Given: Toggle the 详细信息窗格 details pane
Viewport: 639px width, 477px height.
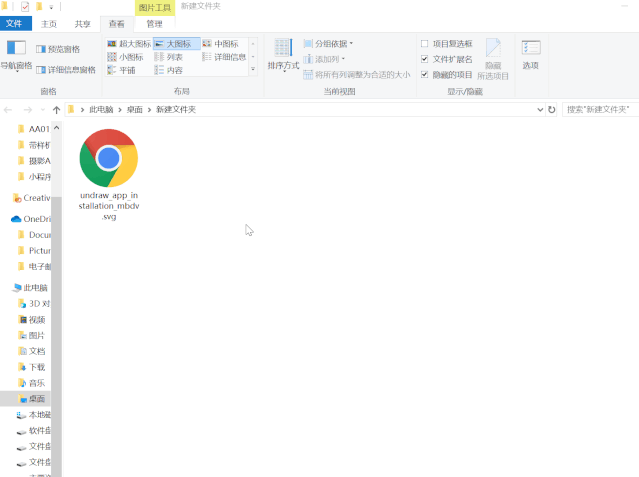Looking at the screenshot, I should pos(66,70).
